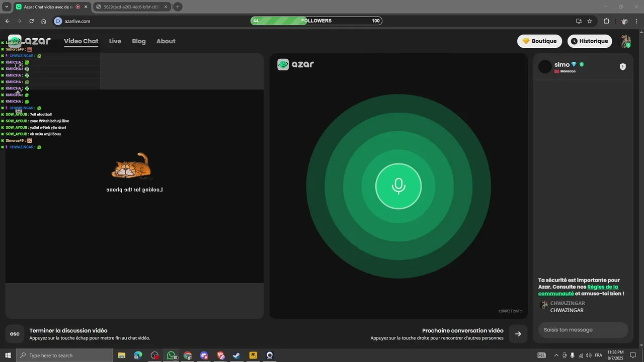Open Rockstar Games Launcher from taskbar
The width and height of the screenshot is (644, 362).
(253, 355)
